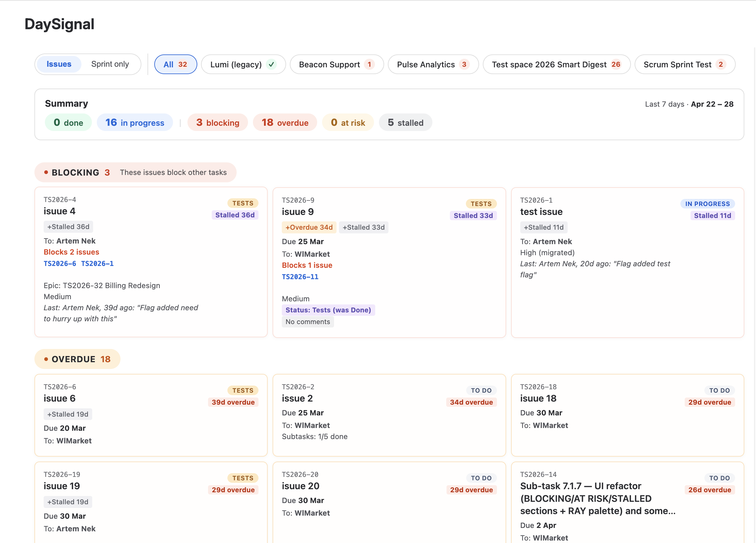The width and height of the screenshot is (756, 543).
Task: Select the Issues view toggle
Action: [59, 64]
